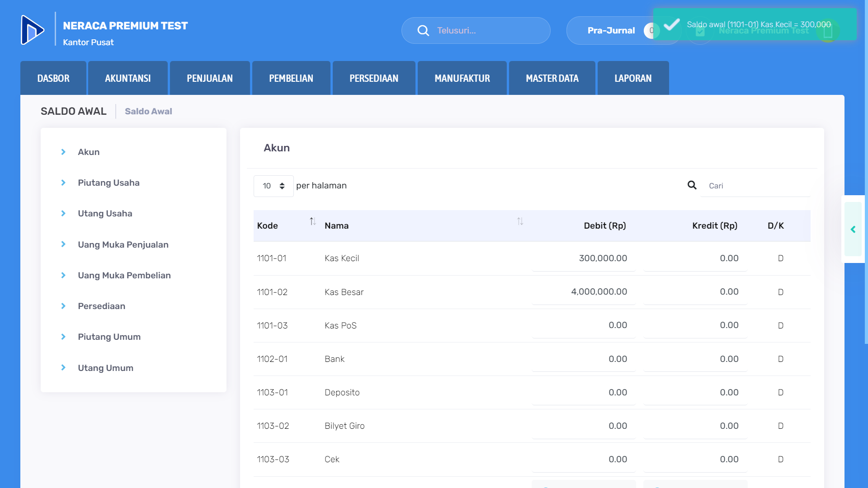868x488 pixels.
Task: Click Deposito name cell
Action: point(342,392)
